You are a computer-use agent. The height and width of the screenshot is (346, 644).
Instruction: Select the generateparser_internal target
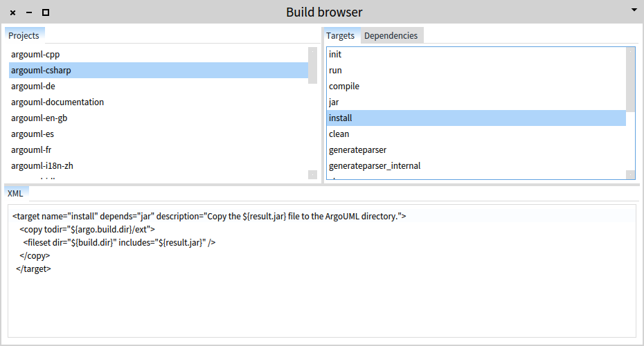coord(476,166)
